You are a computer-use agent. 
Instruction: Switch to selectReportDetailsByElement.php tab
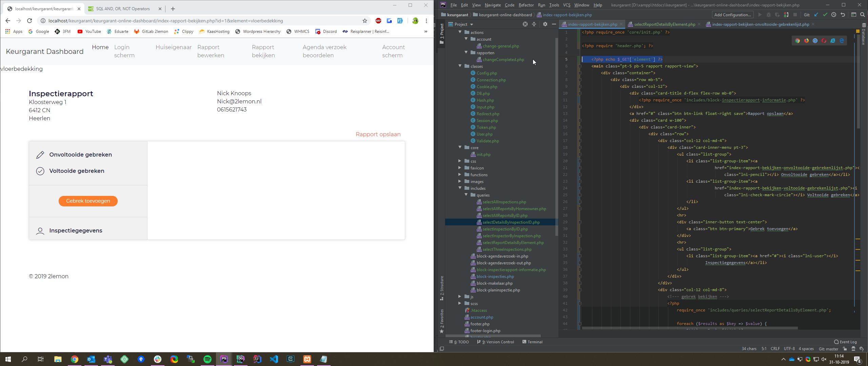click(x=664, y=24)
